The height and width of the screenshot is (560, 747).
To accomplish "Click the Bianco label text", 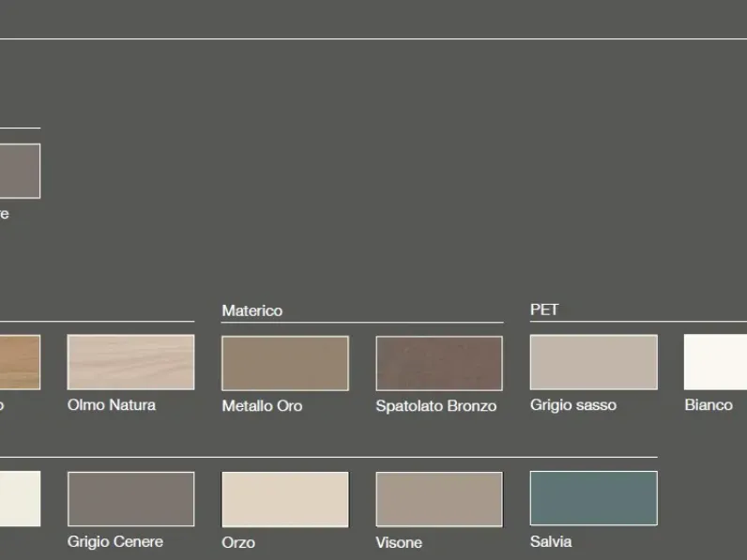I will tap(709, 405).
